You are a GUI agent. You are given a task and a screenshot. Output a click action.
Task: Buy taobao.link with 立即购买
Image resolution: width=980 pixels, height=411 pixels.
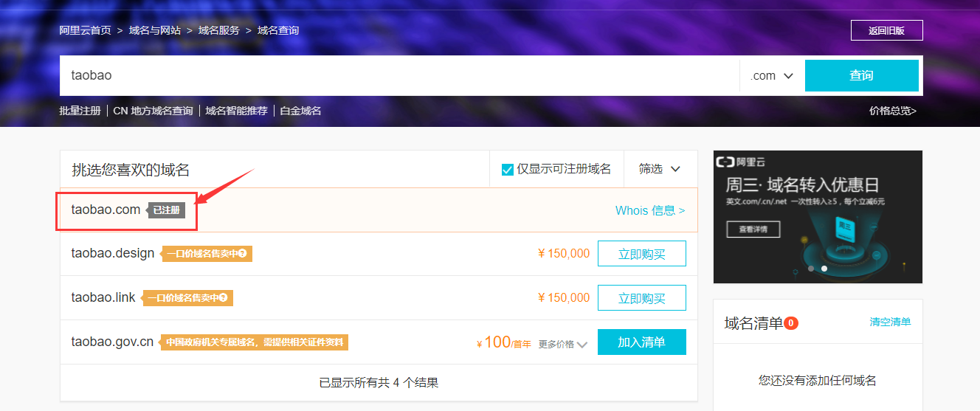642,298
